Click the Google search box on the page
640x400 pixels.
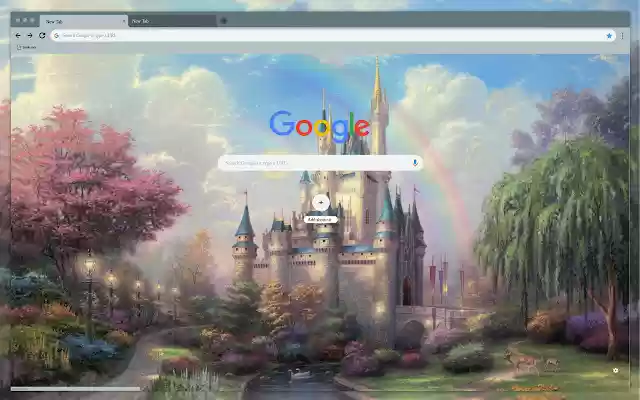[x=320, y=163]
